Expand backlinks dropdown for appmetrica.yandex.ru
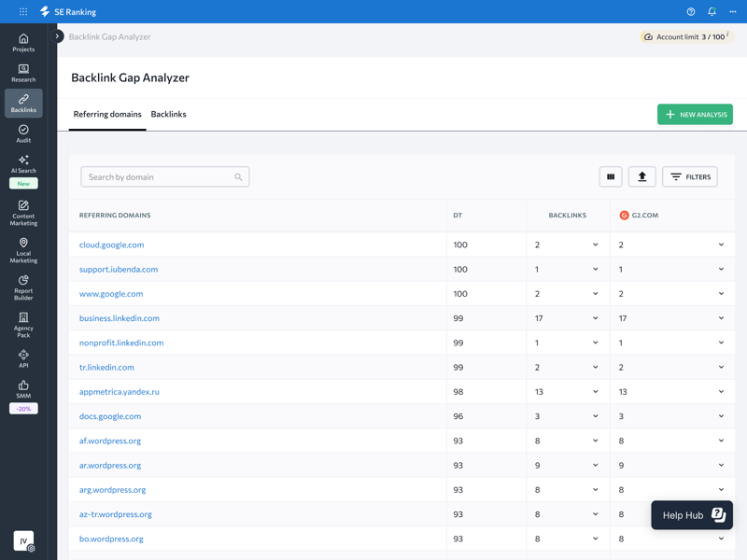This screenshot has width=747, height=560. tap(595, 392)
